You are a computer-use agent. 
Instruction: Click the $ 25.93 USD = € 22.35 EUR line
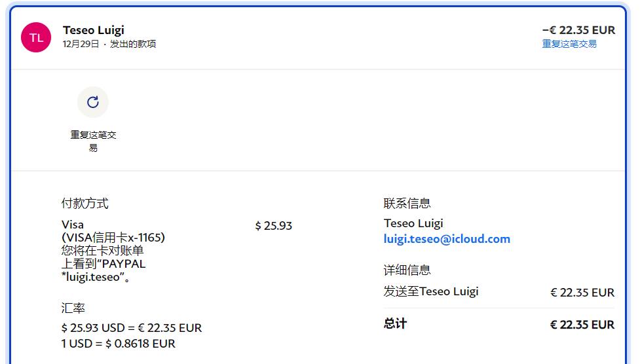coord(131,327)
